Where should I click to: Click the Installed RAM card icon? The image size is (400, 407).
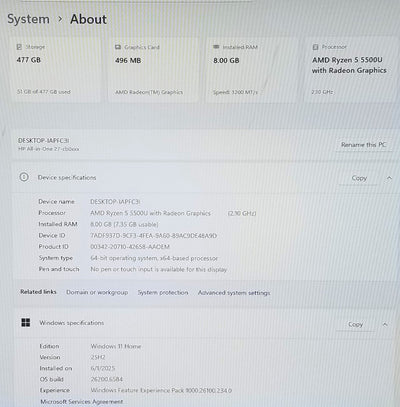(216, 47)
